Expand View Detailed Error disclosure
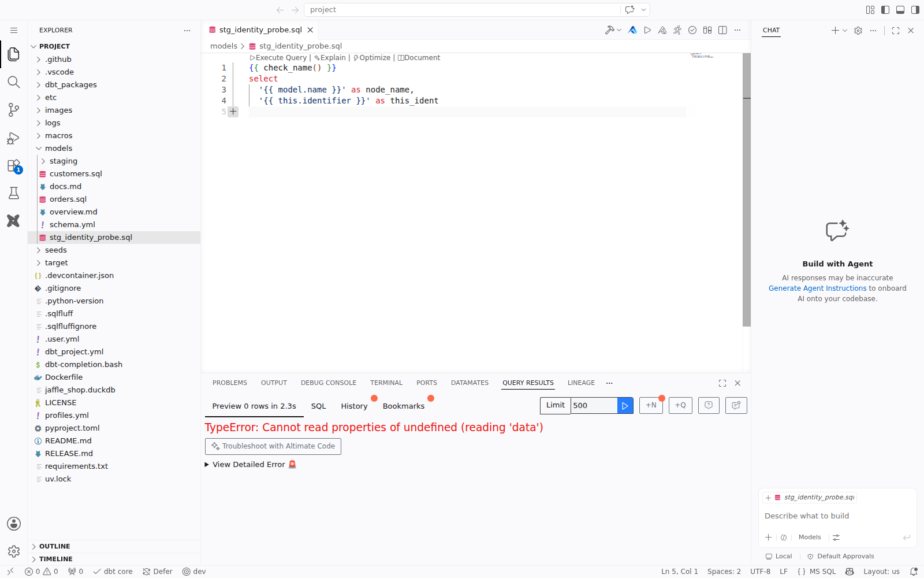The image size is (924, 578). click(250, 465)
